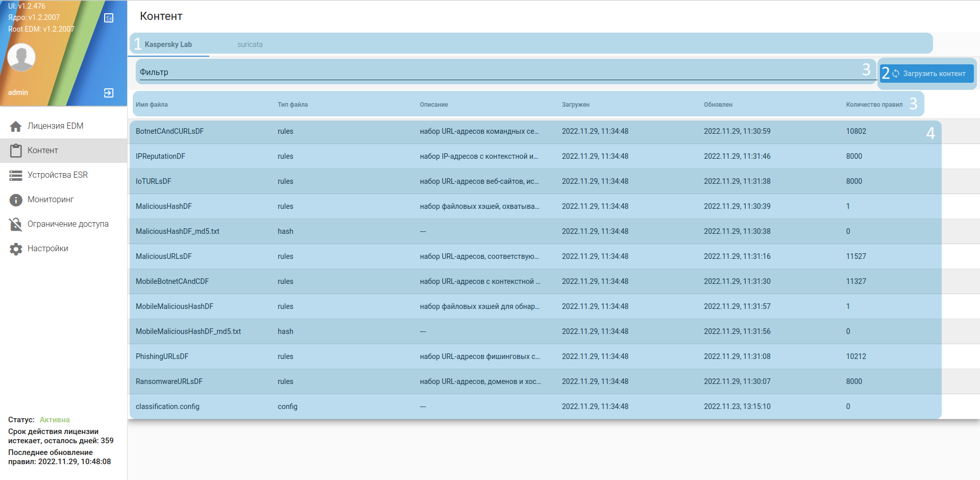Sort by Описание column header
This screenshot has height=480, width=980.
(x=434, y=105)
